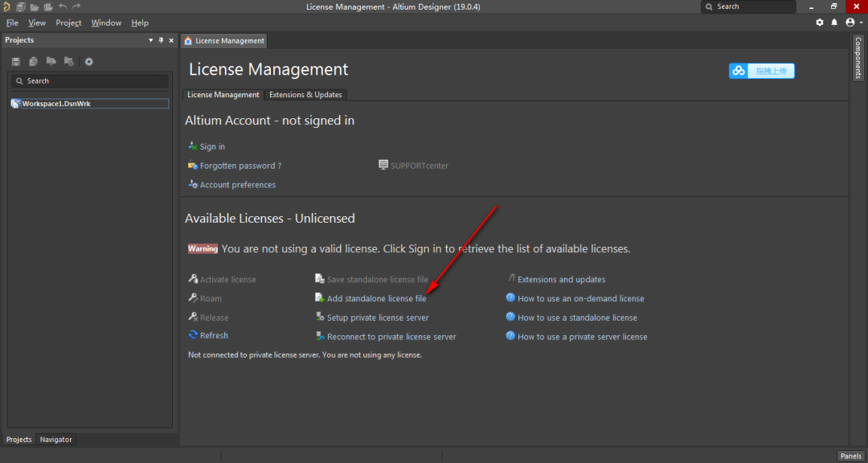
Task: Open the Project menu
Action: click(68, 23)
